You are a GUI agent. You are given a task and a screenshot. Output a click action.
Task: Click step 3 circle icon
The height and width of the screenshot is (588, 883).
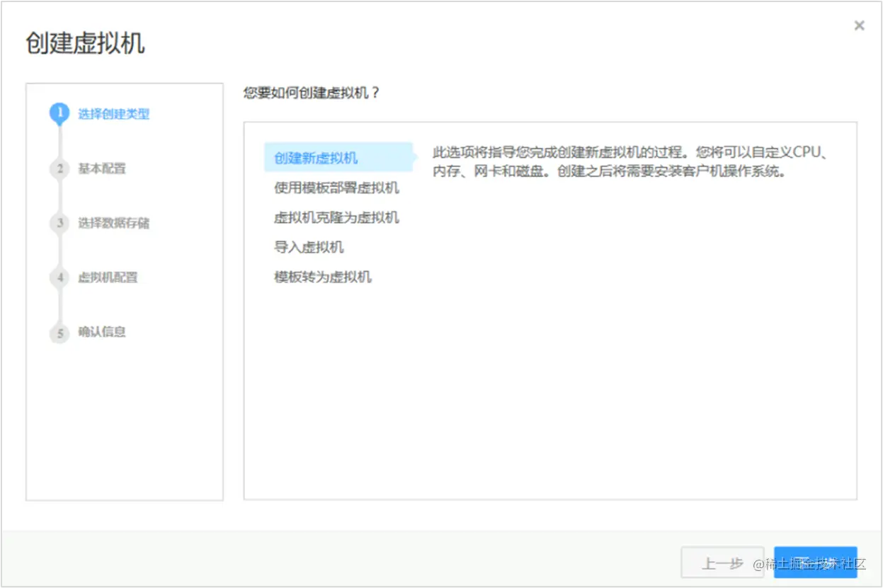[x=60, y=223]
